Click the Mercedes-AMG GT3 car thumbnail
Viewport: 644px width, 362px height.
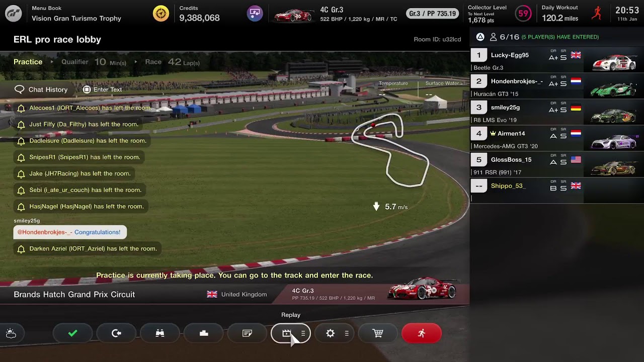click(x=614, y=141)
